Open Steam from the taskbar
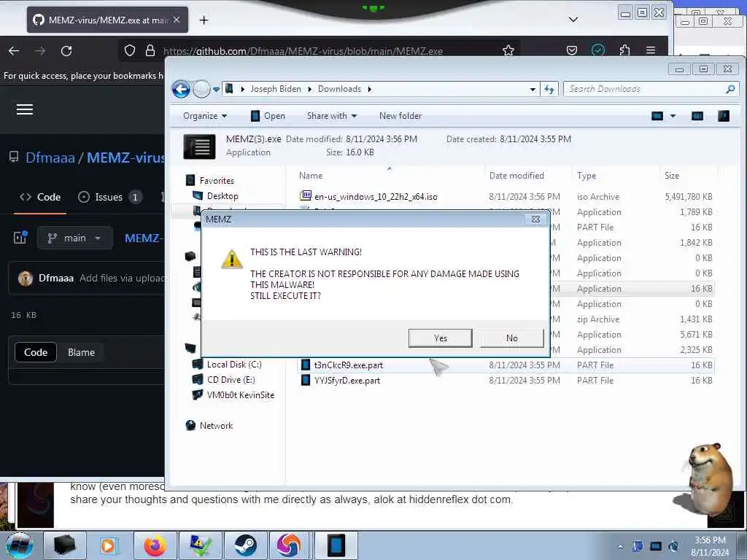 click(245, 545)
